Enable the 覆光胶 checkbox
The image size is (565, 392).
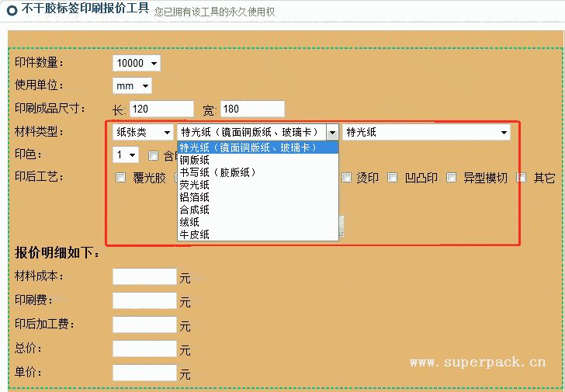tap(121, 178)
